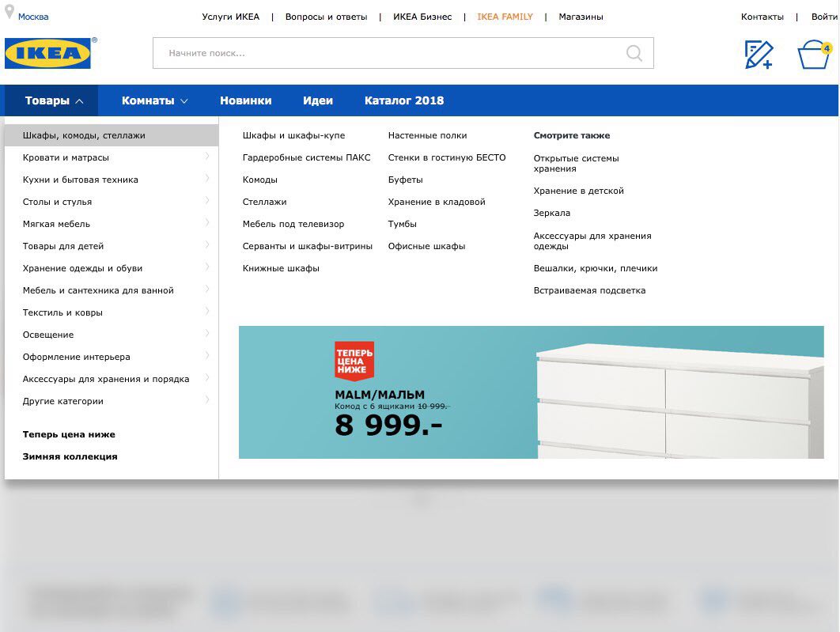840x632 pixels.
Task: Open Тумбы subcategory
Action: coord(403,224)
